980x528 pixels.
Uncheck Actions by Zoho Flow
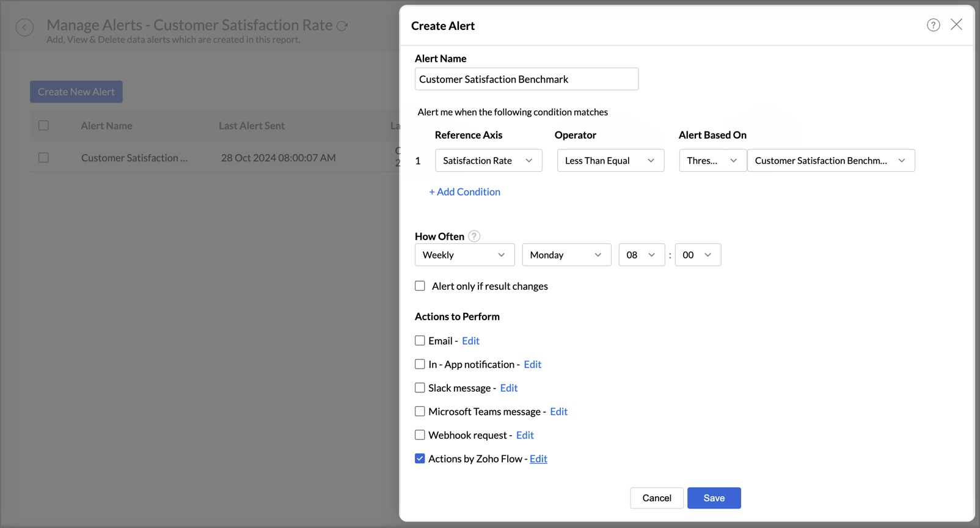[420, 458]
